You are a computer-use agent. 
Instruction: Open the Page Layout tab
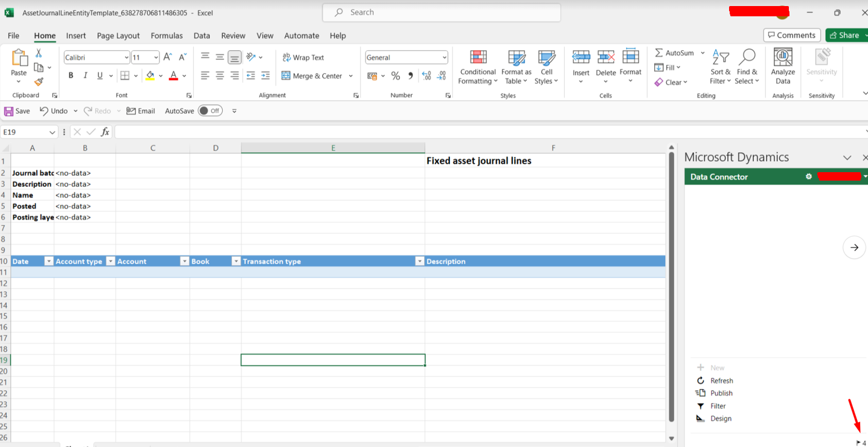[118, 36]
